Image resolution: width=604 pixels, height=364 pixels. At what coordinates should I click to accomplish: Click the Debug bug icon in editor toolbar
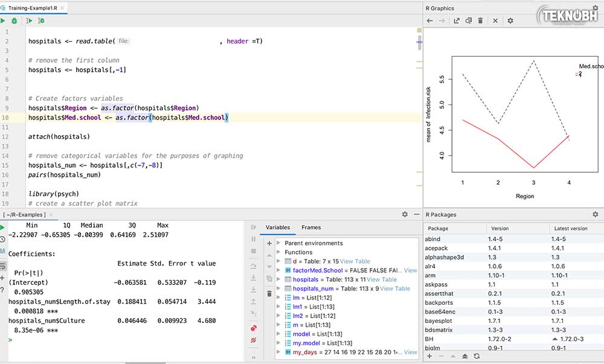tap(14, 21)
